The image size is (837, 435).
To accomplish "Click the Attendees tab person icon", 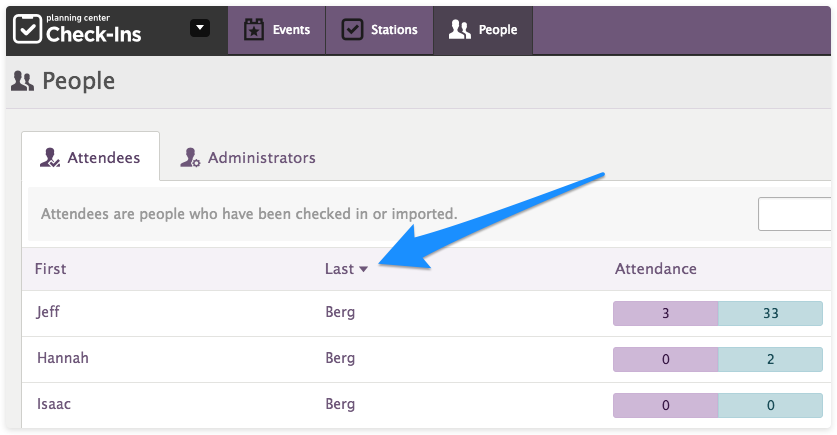I will coord(49,158).
